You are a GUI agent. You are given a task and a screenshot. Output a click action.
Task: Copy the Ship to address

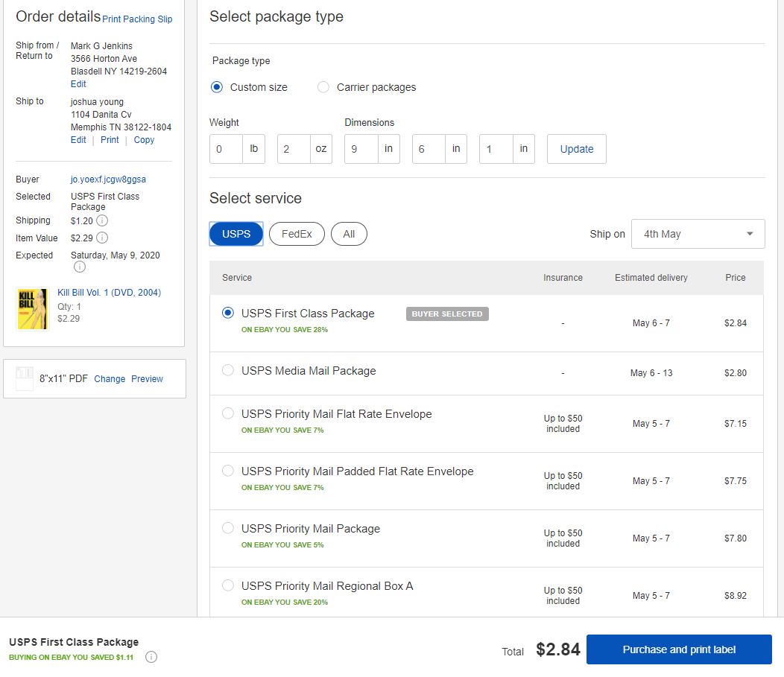tap(144, 140)
